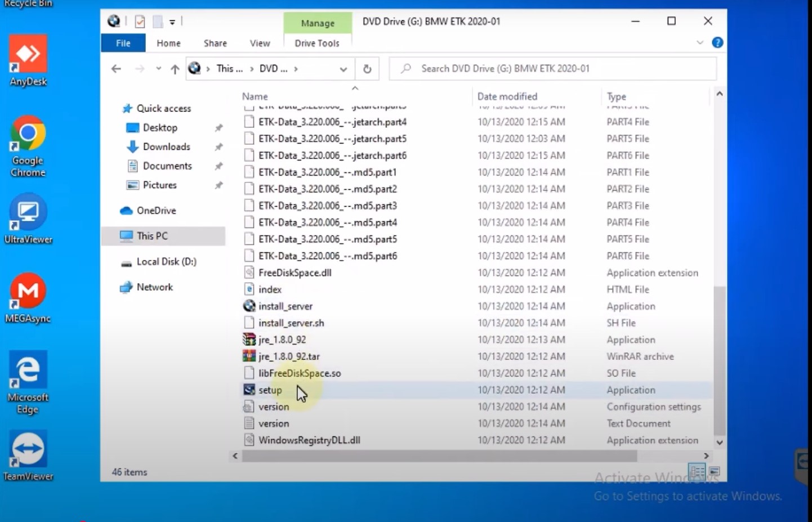Open the UltraViewer desktop shortcut
The image size is (812, 522).
(28, 213)
